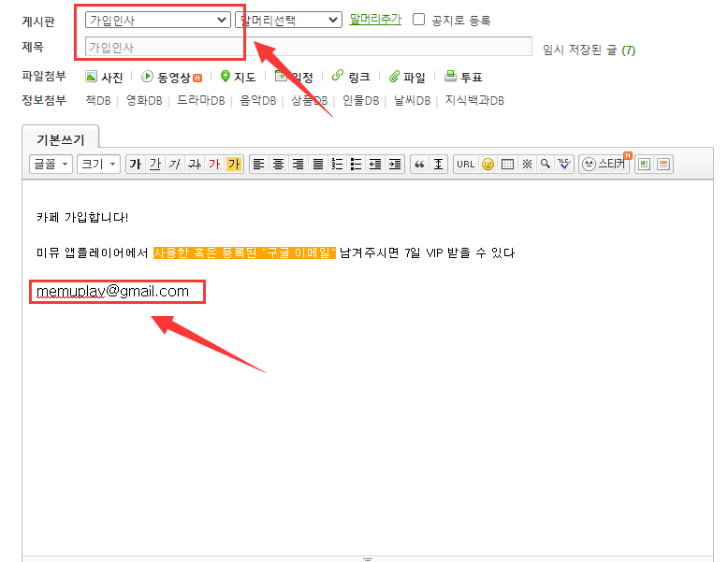Click the find magnifier icon in the toolbar
This screenshot has height=562, width=728.
pyautogui.click(x=545, y=165)
